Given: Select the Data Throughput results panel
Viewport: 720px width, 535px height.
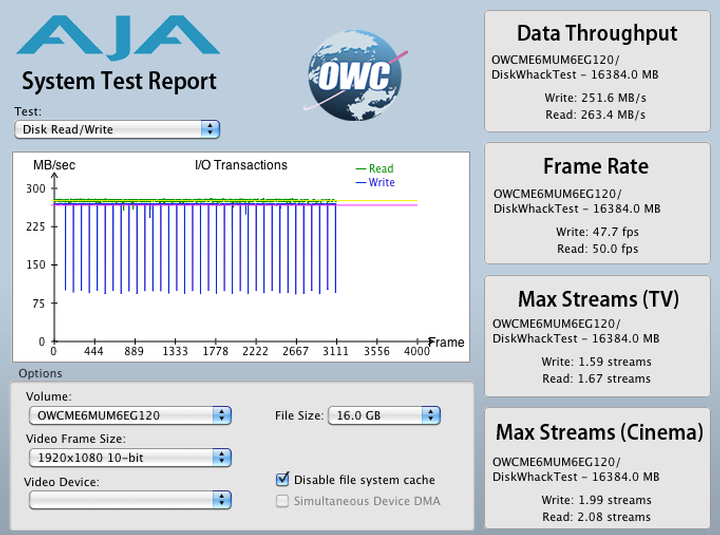Looking at the screenshot, I should coord(596,71).
